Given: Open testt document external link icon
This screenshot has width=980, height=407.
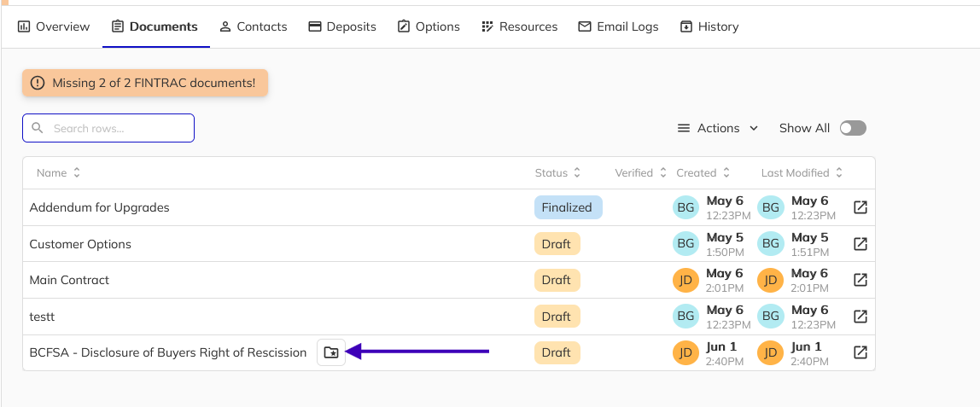Looking at the screenshot, I should 860,317.
